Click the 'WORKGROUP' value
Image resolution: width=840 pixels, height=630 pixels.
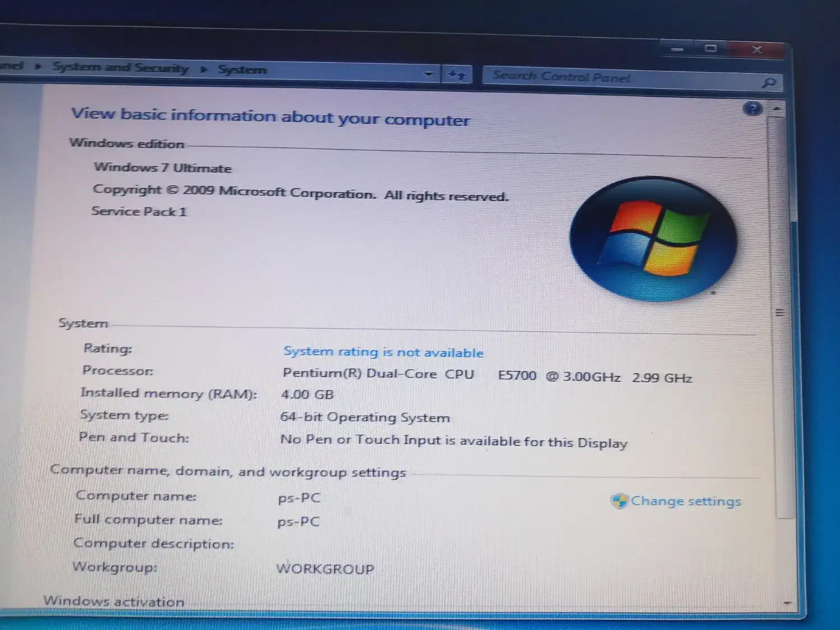[x=325, y=568]
